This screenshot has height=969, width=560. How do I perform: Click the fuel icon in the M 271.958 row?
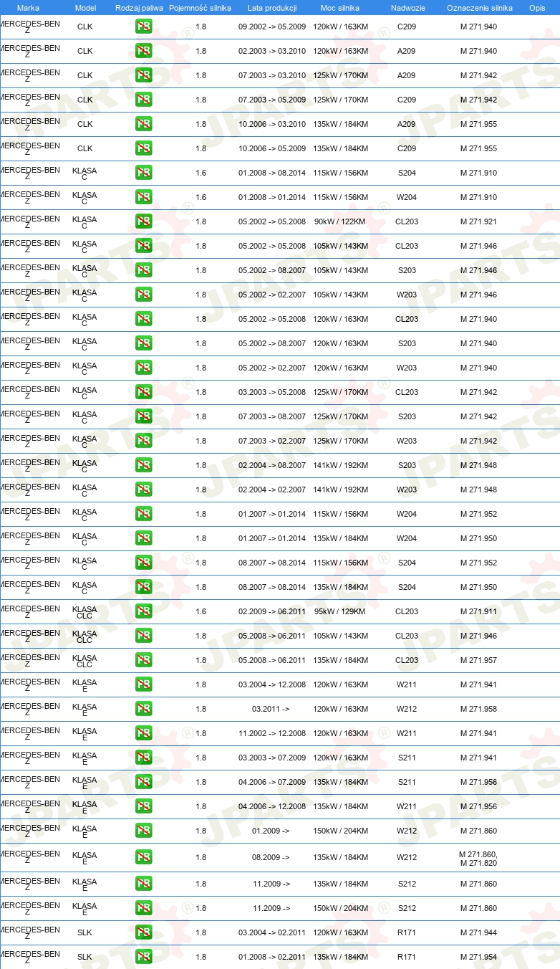click(143, 709)
